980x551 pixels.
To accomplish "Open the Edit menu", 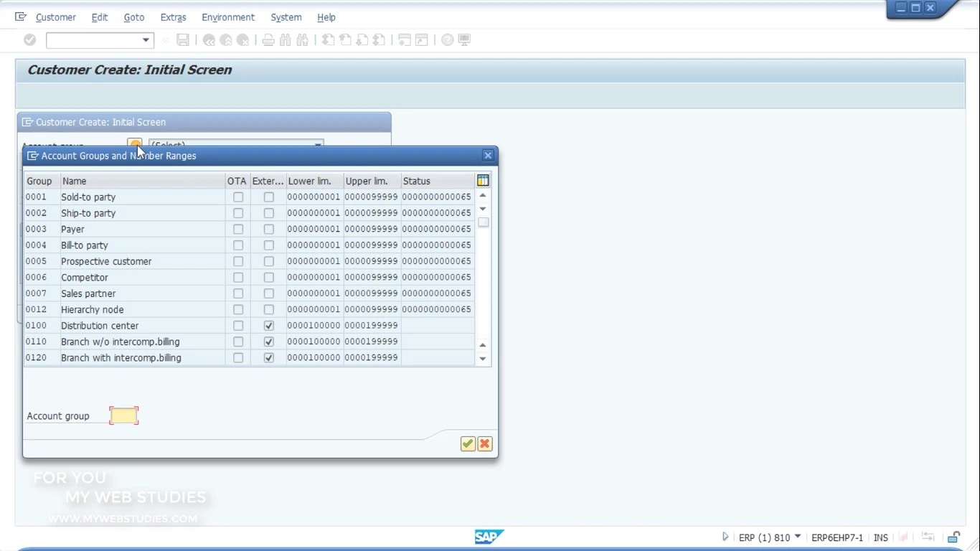I will pos(100,17).
